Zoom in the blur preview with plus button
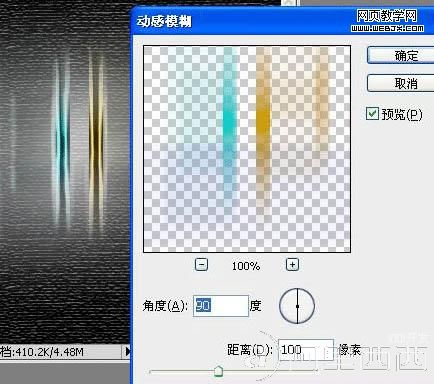The image size is (434, 384). click(292, 265)
